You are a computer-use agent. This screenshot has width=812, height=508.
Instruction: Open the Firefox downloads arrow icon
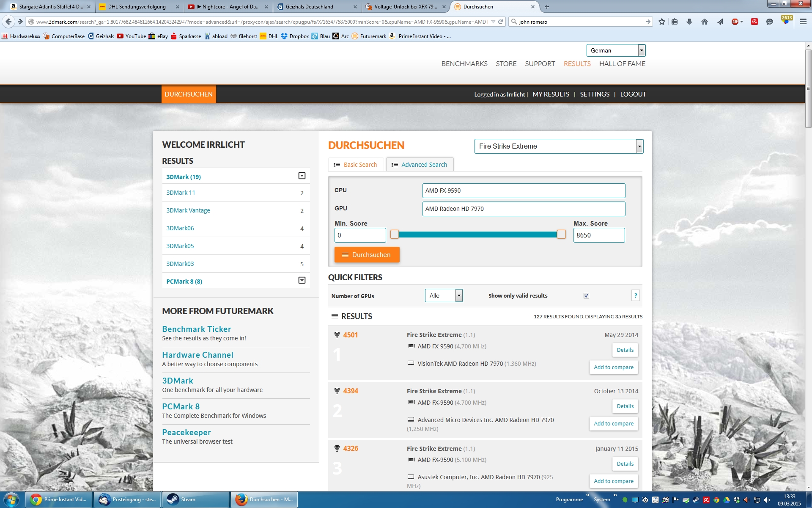(689, 22)
